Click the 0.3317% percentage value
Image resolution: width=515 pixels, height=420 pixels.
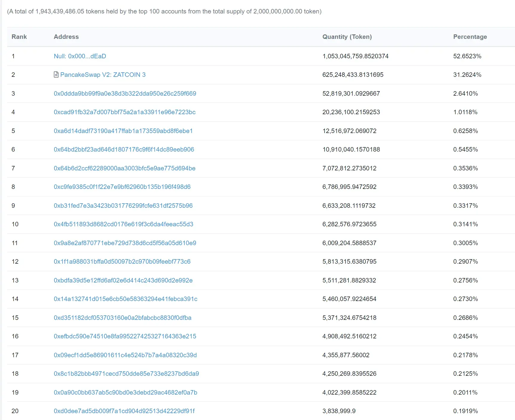465,206
